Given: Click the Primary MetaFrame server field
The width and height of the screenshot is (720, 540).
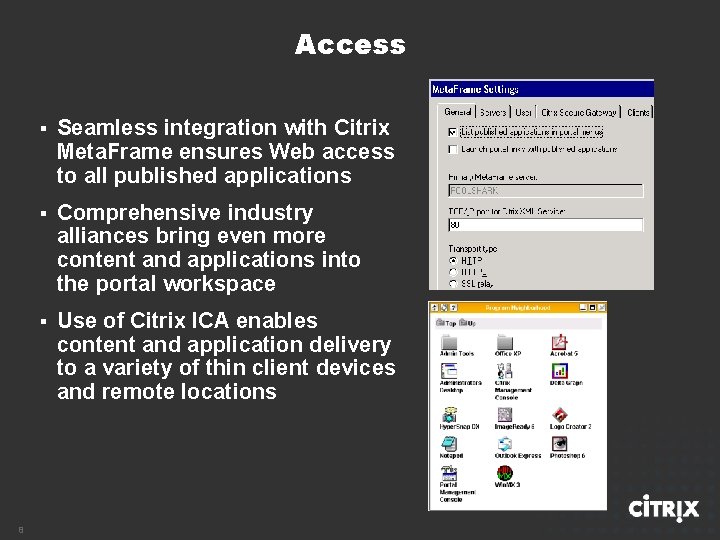Looking at the screenshot, I should 546,191.
